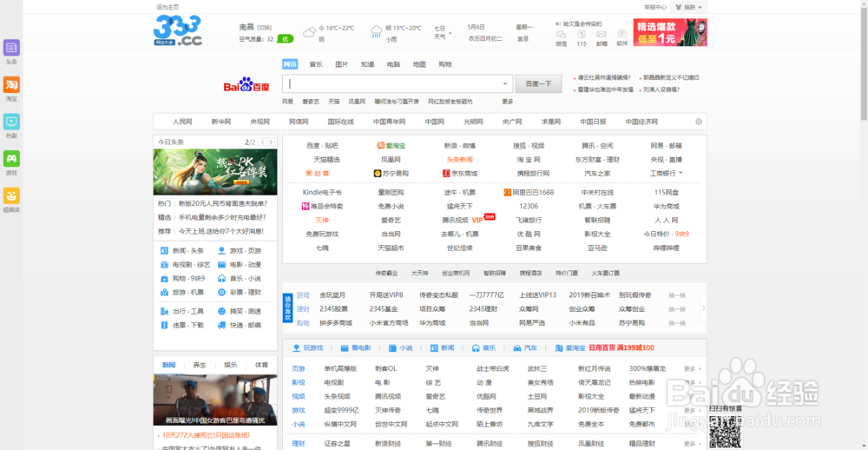868x450 pixels.
Task: Open the 精选爆款 ad banner
Action: tap(670, 33)
